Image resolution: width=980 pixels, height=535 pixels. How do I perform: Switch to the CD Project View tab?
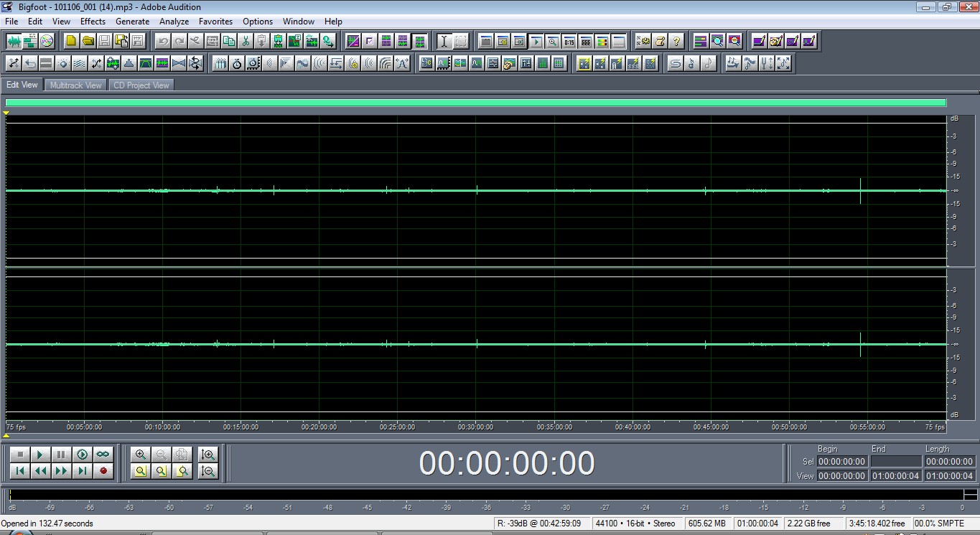click(141, 85)
